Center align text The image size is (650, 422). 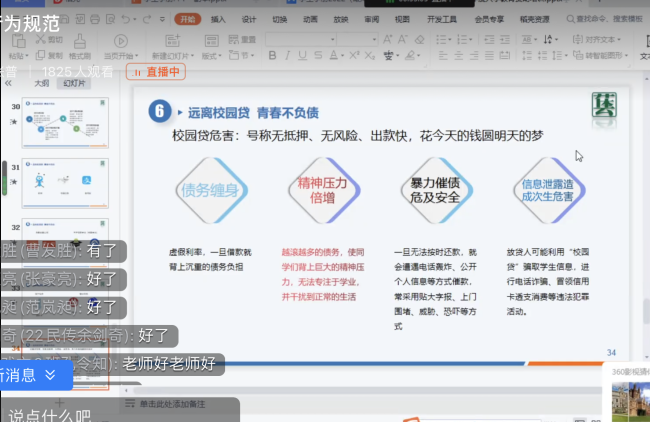point(458,55)
